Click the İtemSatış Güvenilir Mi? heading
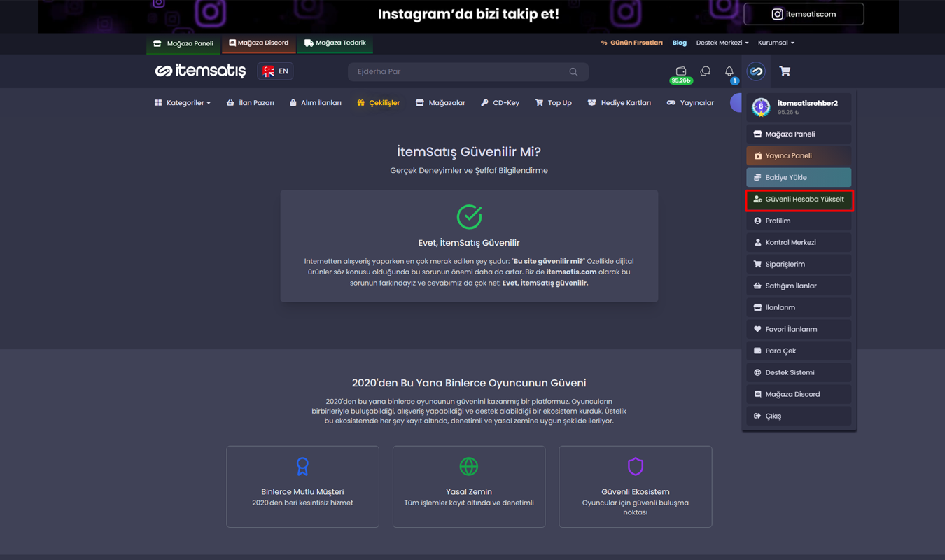 click(x=469, y=152)
